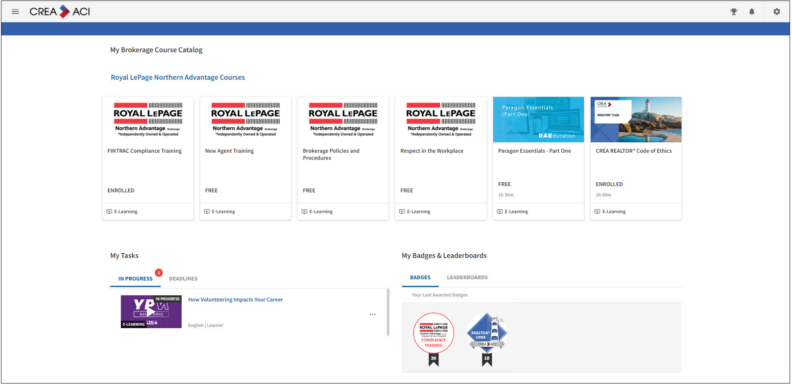Viewport: 792px width, 386px height.
Task: Open the hamburger main menu
Action: point(16,12)
